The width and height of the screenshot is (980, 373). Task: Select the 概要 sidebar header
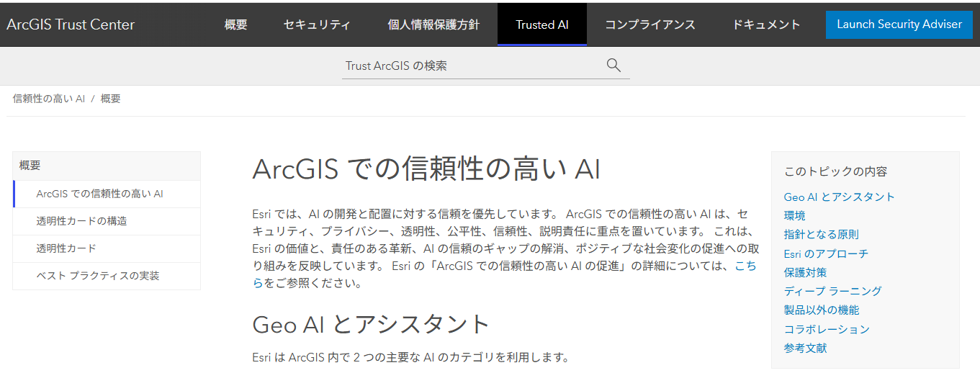click(x=107, y=166)
